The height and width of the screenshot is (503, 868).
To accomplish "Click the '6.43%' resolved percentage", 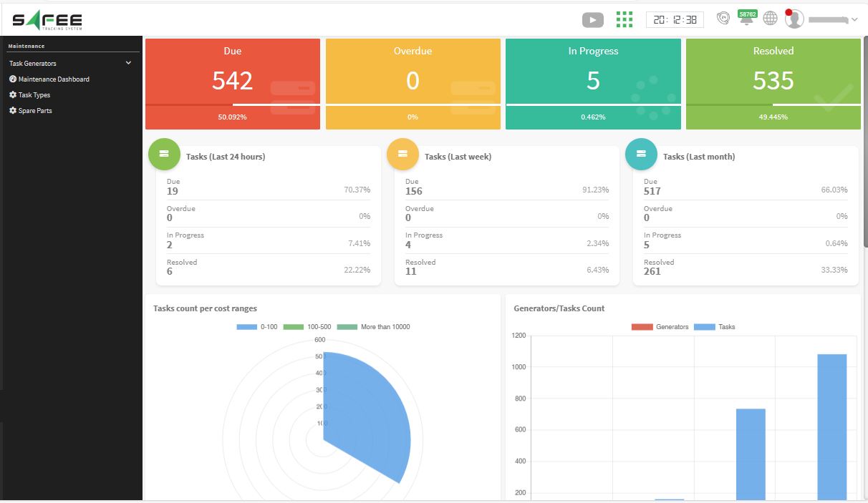I will [598, 270].
